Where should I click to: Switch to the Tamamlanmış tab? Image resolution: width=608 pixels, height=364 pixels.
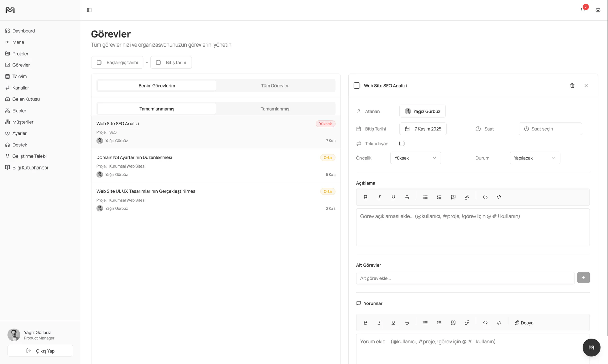[275, 109]
